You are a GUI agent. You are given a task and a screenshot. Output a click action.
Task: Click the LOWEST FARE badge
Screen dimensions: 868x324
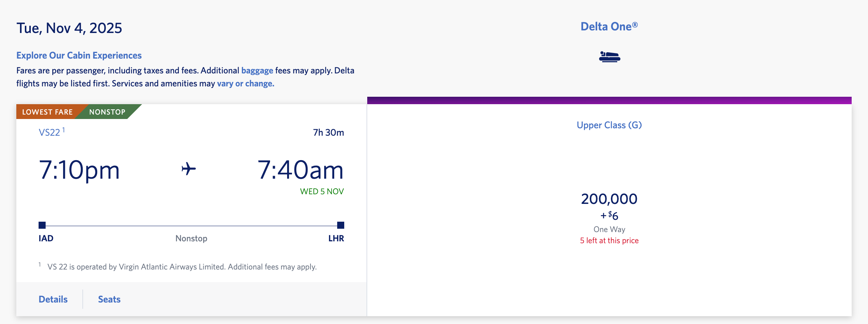pyautogui.click(x=47, y=112)
